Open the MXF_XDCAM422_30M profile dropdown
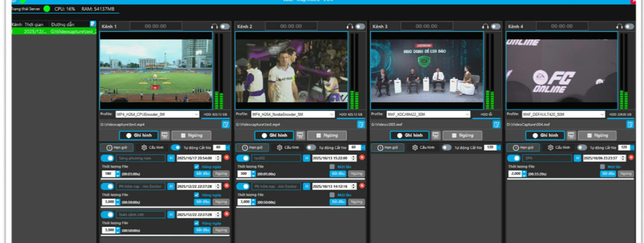The height and width of the screenshot is (243, 644). coord(428,114)
